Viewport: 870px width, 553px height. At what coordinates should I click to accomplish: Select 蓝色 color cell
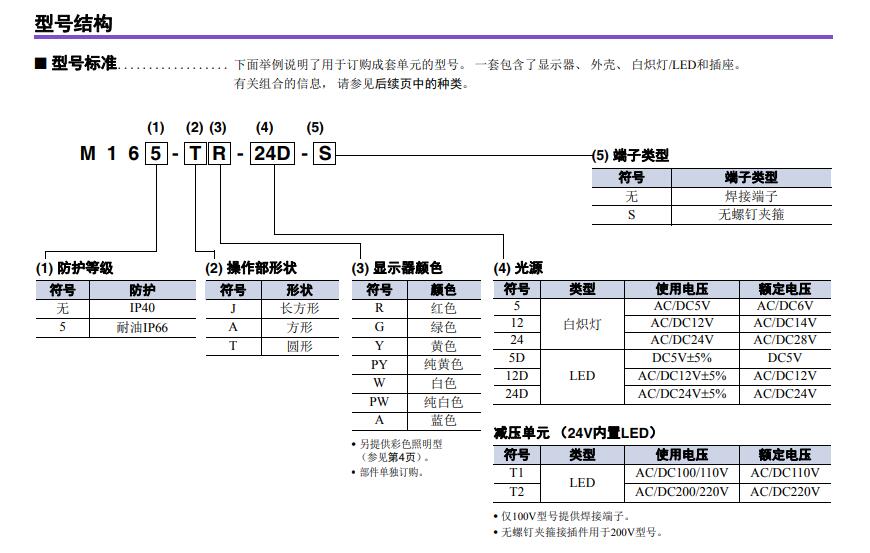(443, 420)
